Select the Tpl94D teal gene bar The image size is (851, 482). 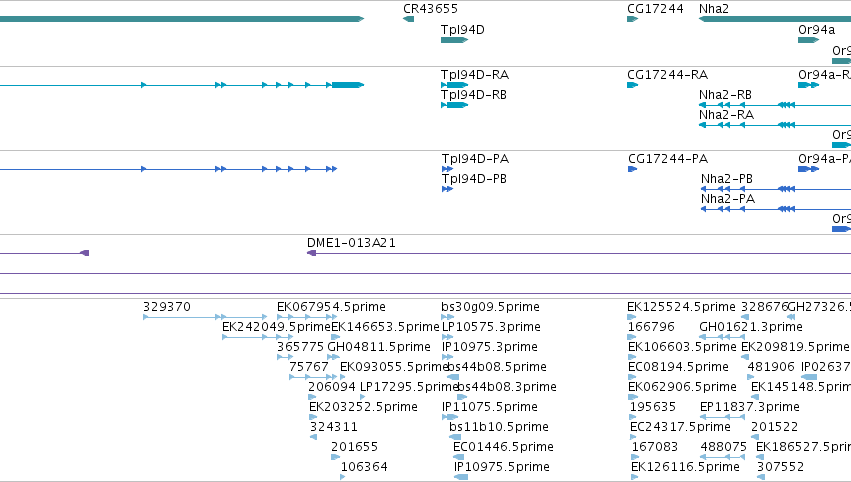(x=454, y=40)
